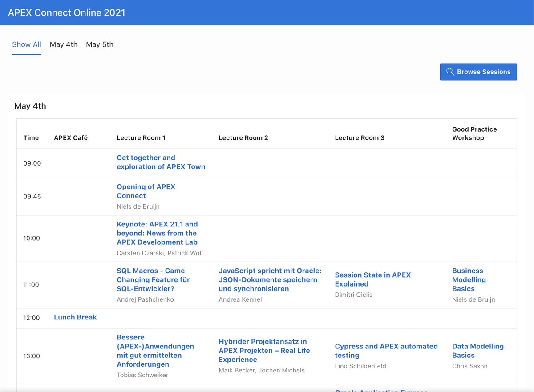Click speaker Niels de Bruijn under Opening
Screen dimensions: 534x392
pyautogui.click(x=138, y=206)
